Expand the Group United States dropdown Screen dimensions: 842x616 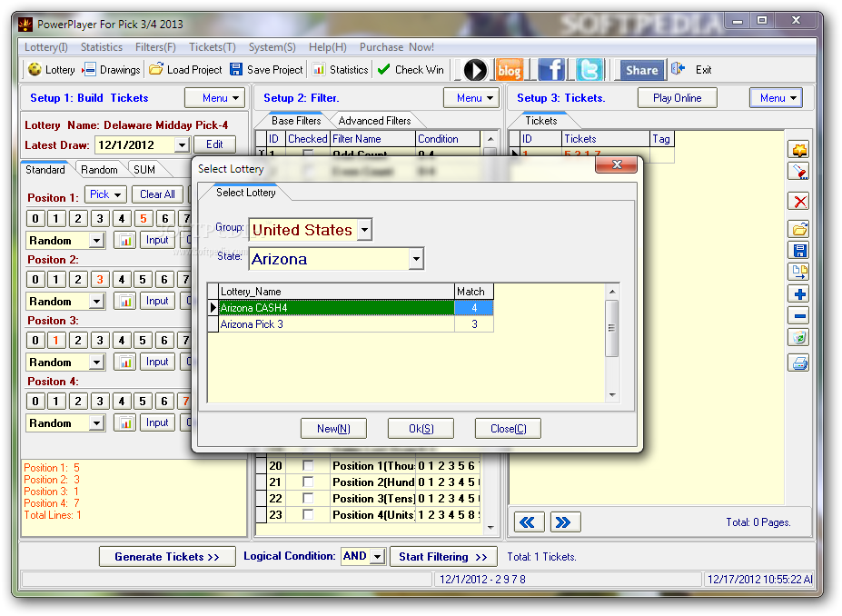click(364, 230)
